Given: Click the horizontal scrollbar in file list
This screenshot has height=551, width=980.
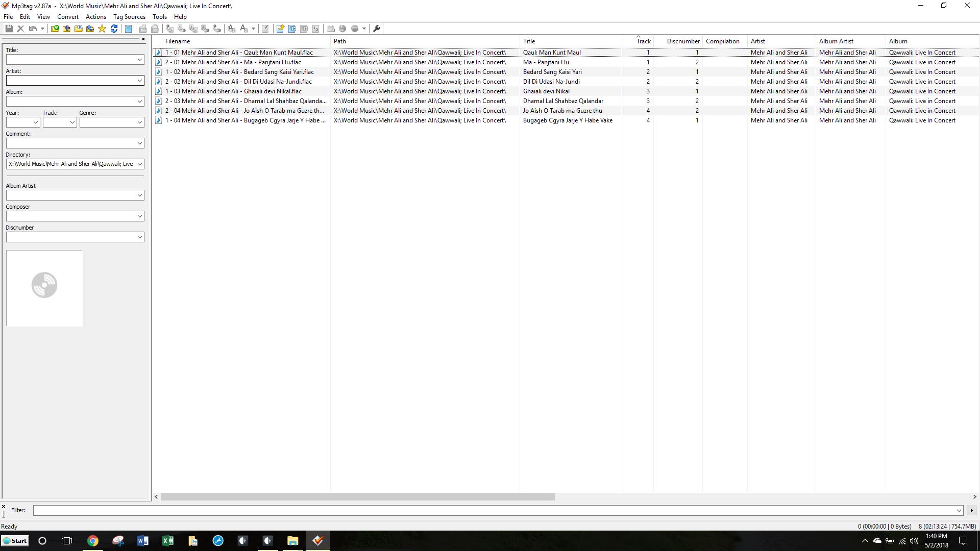Looking at the screenshot, I should 357,496.
